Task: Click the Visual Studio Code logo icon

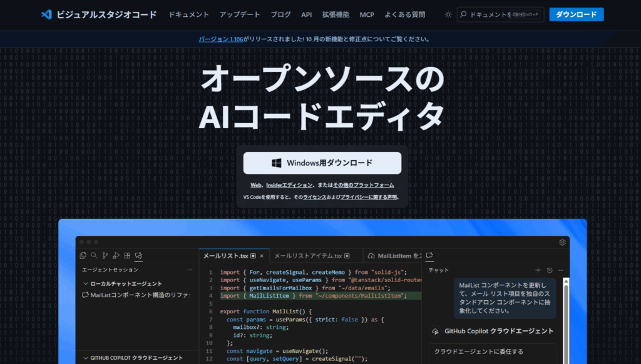Action: point(45,14)
